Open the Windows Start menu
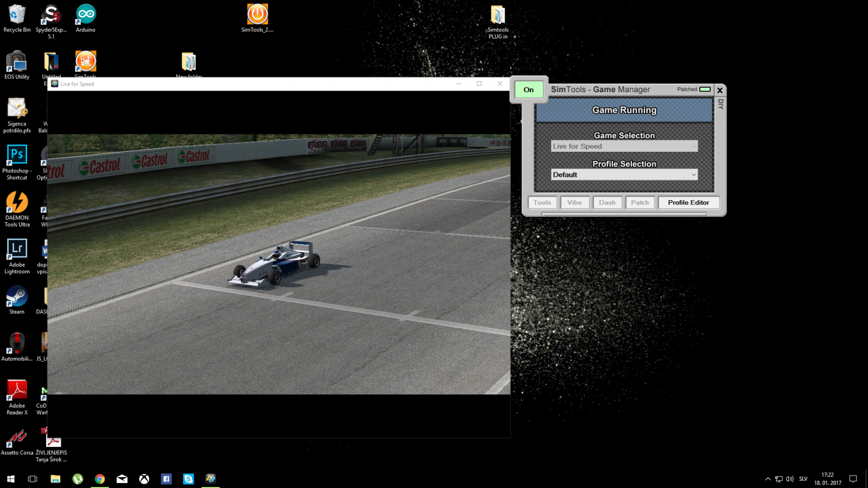 11,479
